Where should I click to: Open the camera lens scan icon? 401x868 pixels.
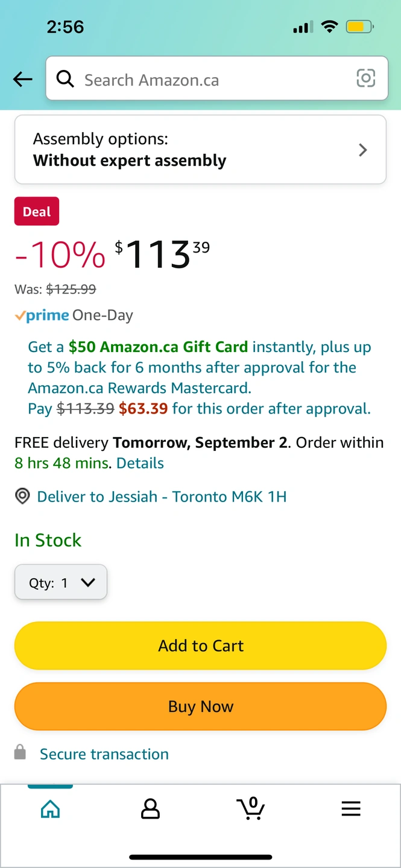pos(365,78)
